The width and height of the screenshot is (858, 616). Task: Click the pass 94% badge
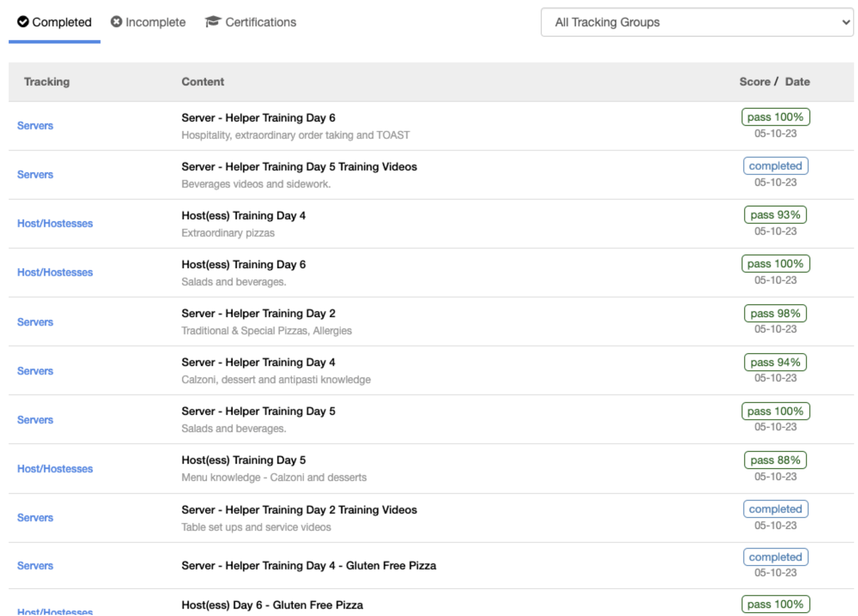[775, 362]
